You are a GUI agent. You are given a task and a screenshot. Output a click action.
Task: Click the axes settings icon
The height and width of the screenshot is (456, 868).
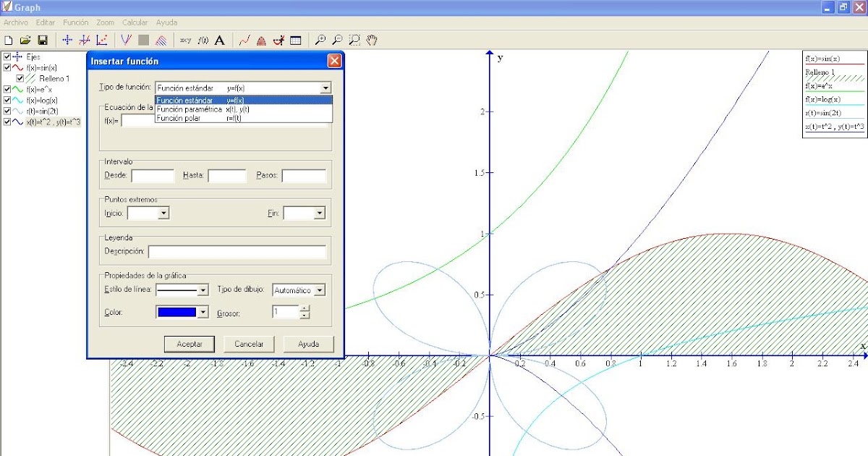point(66,40)
